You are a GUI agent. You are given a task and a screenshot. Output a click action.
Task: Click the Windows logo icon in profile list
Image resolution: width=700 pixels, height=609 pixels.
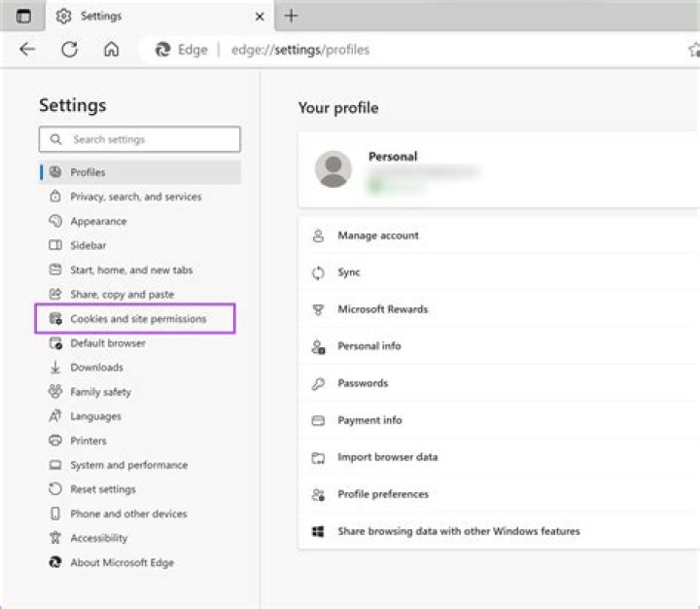point(318,531)
